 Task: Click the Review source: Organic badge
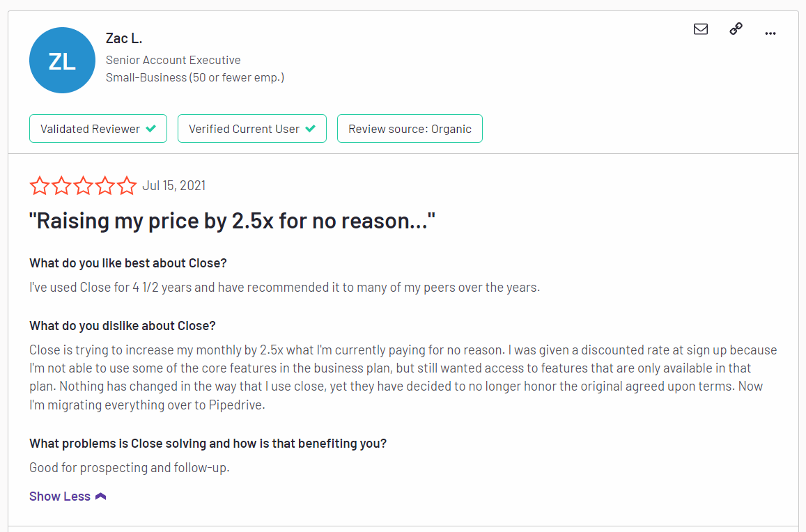click(410, 129)
